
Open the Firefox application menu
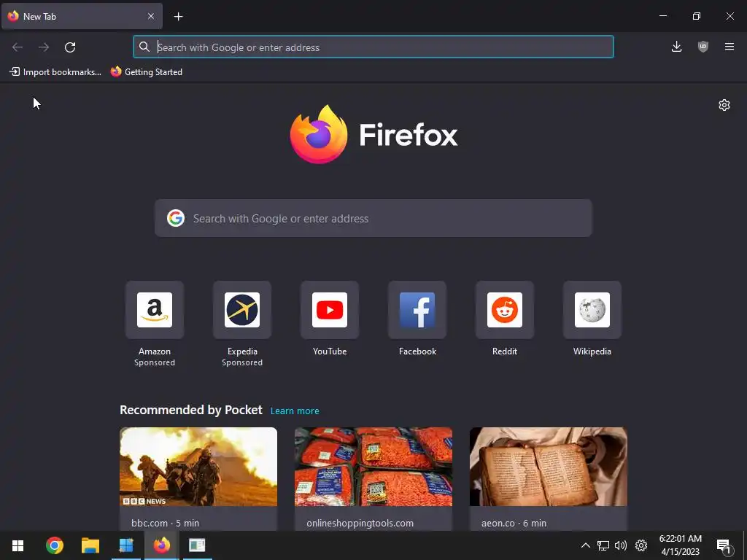pyautogui.click(x=729, y=47)
